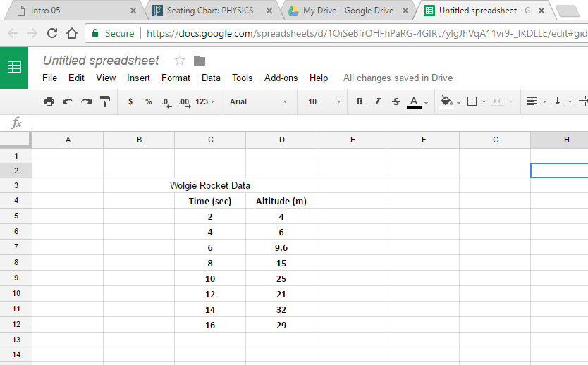Select the Wolgie Rocket Data cell
This screenshot has width=588, height=365.
click(x=210, y=186)
